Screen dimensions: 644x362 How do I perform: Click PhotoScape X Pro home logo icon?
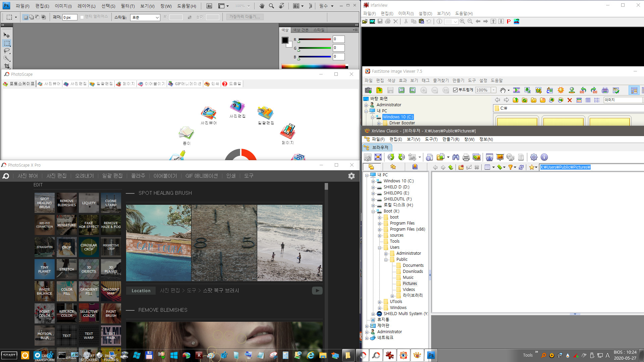coord(6,176)
